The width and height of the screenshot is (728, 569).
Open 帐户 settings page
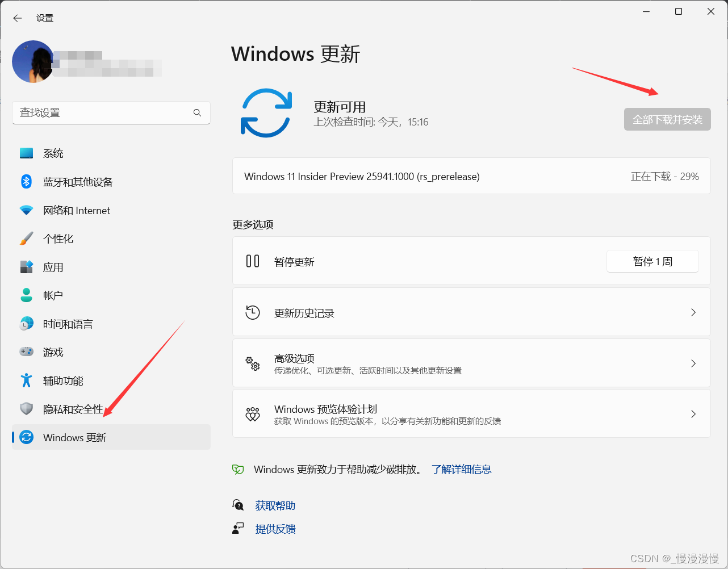coord(111,295)
